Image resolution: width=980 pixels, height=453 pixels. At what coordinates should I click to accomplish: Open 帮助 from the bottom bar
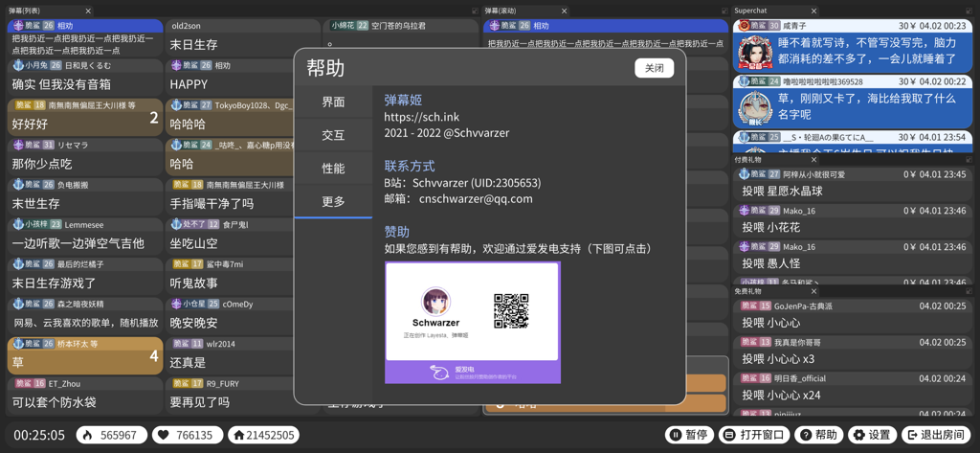tap(819, 435)
